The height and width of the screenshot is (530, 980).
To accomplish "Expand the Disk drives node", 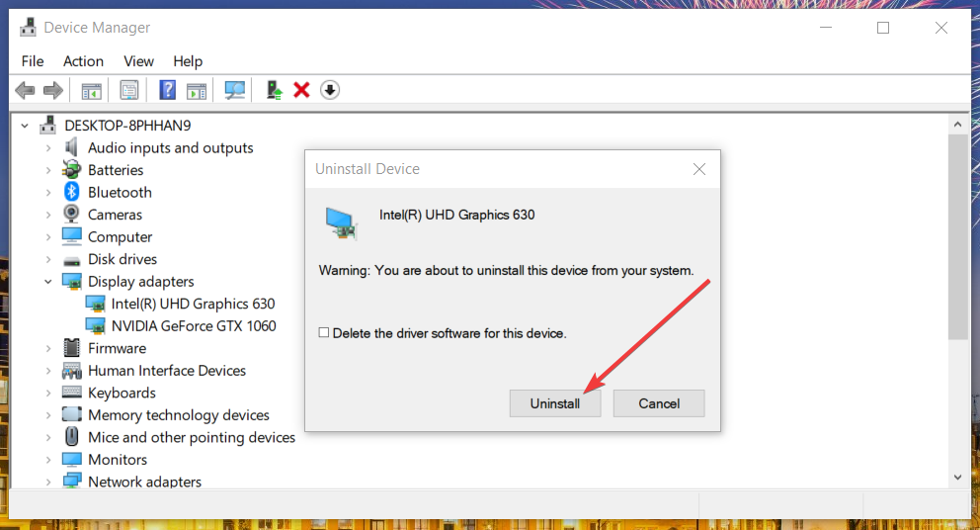I will [48, 259].
